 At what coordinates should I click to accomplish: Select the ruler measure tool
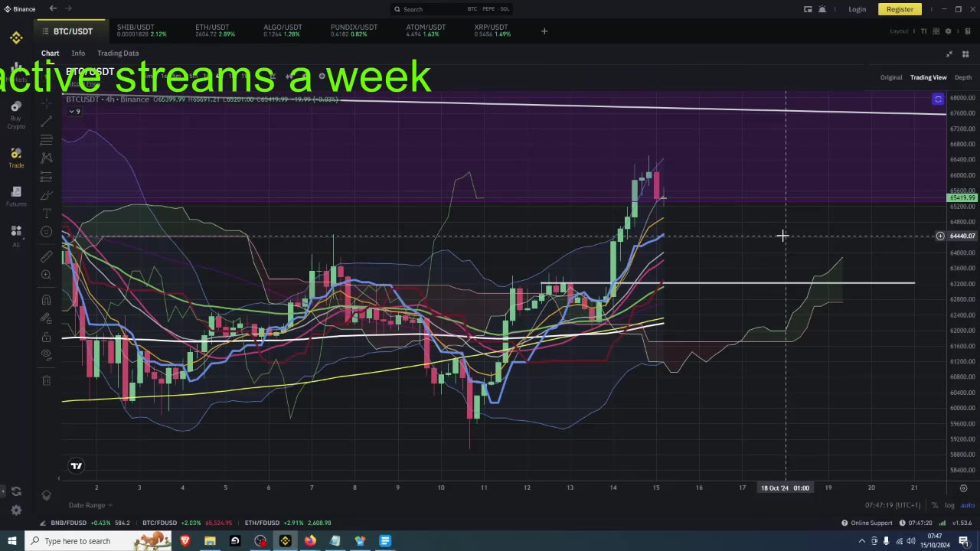(x=46, y=256)
